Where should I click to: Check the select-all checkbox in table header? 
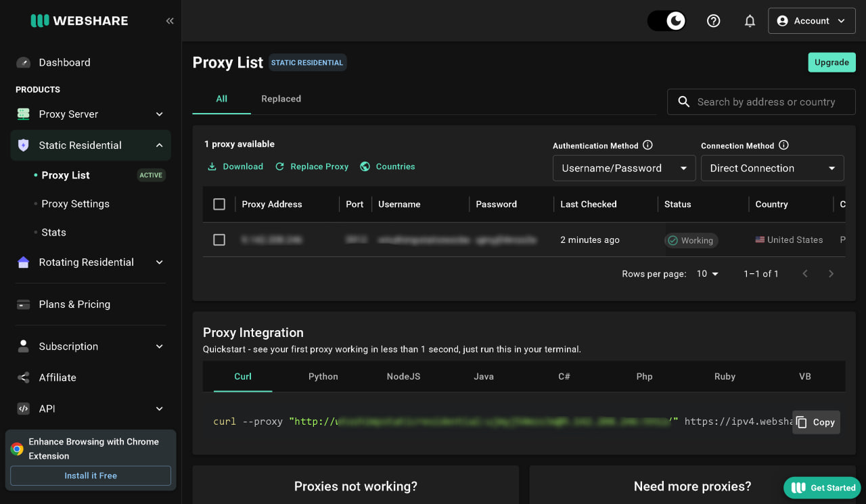click(x=219, y=204)
